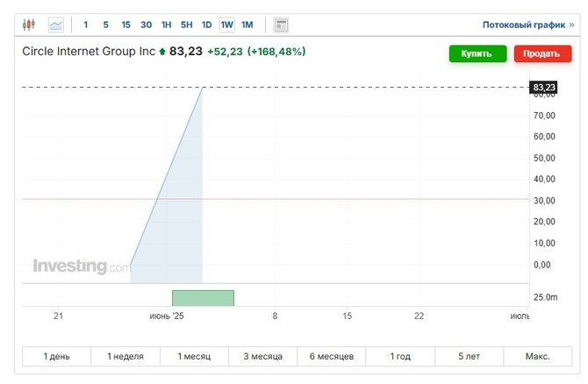Select the 1 minute interval

tap(85, 25)
